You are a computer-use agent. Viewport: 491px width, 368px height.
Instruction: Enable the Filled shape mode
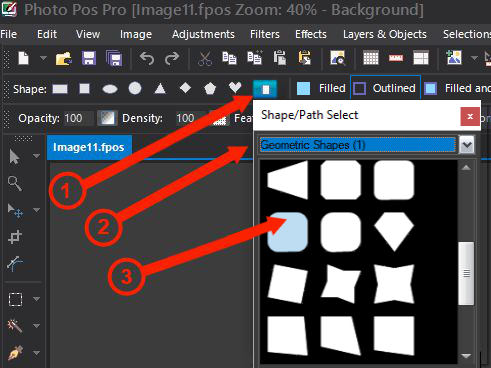click(321, 88)
